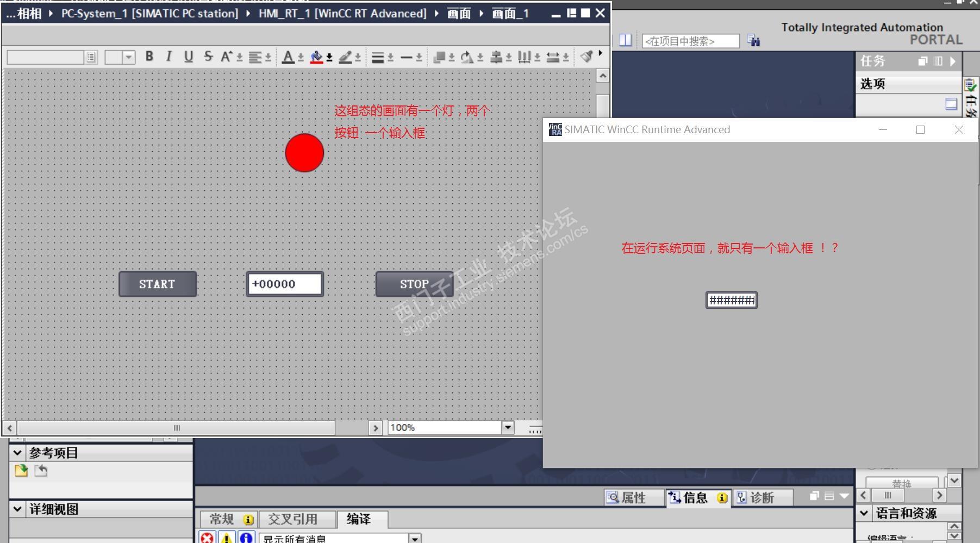Click the tasks clipboard side tab icon
Viewport: 980px width, 543px height.
970,85
